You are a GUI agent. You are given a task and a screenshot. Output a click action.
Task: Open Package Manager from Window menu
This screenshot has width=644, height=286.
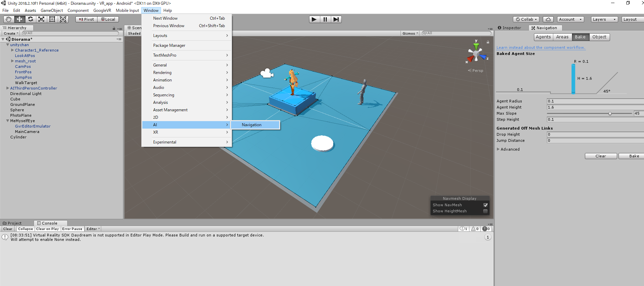[x=186, y=45]
